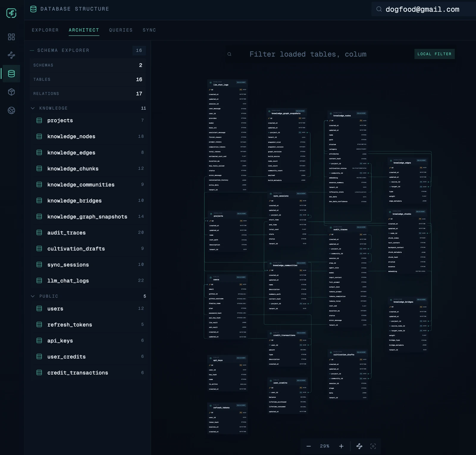Click the cube package icon in sidebar

point(11,92)
